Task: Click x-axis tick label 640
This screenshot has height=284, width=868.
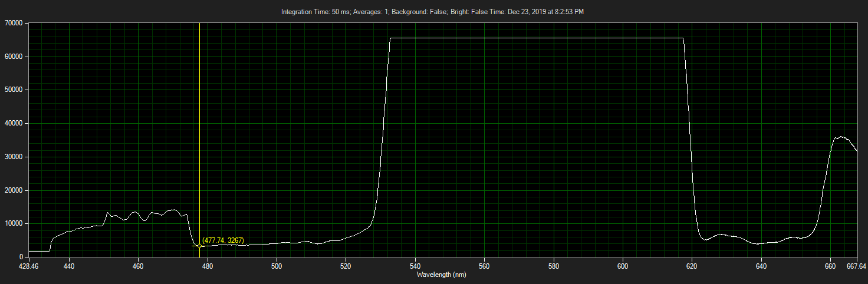Action: click(761, 266)
